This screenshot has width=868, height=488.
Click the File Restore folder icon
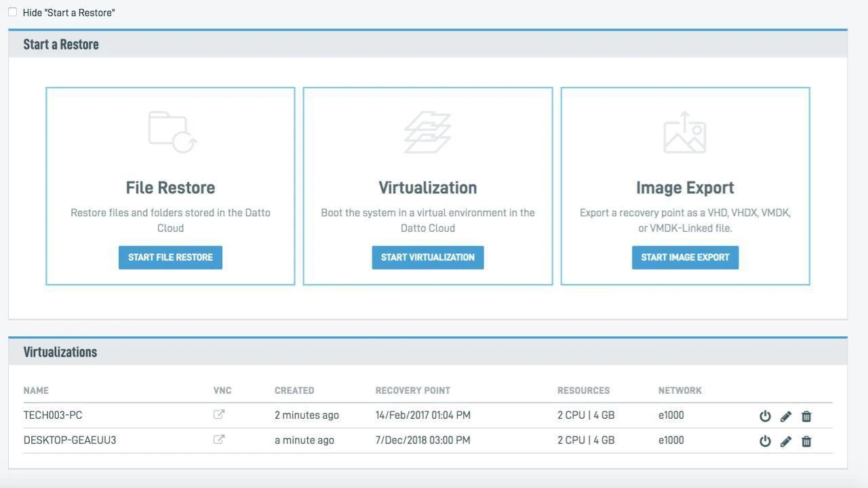[x=172, y=132]
